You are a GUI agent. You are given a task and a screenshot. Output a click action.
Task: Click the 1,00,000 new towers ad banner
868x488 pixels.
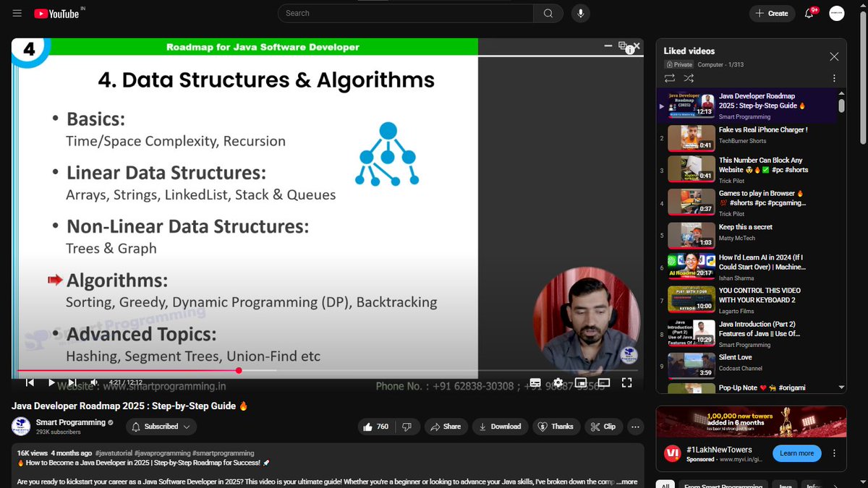pos(751,421)
